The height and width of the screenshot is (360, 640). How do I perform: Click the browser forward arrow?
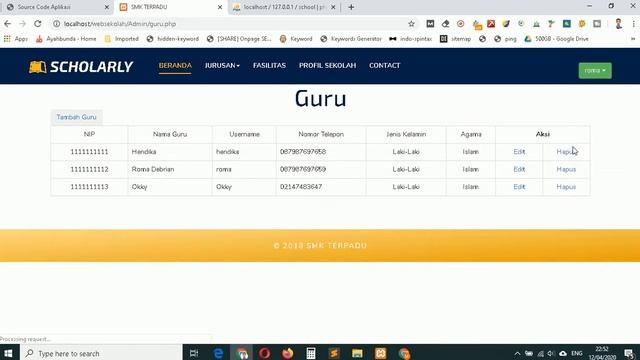coord(22,24)
